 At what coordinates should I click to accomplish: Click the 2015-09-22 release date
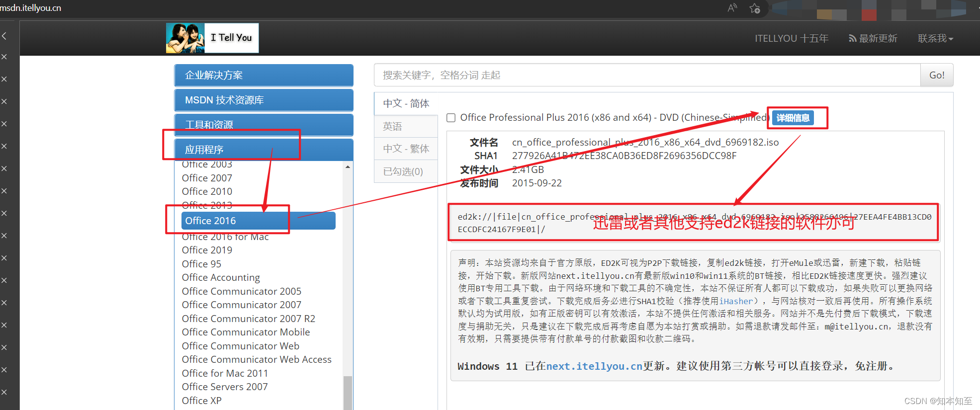[537, 183]
